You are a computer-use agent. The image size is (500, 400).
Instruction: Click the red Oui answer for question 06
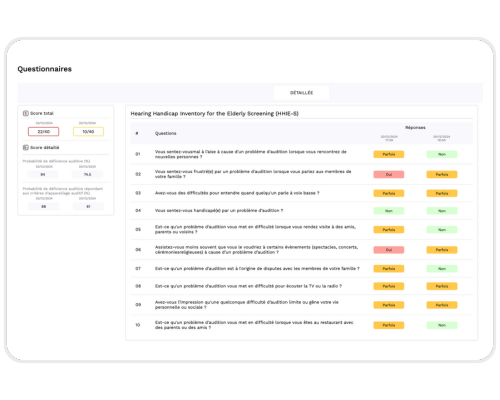(389, 250)
